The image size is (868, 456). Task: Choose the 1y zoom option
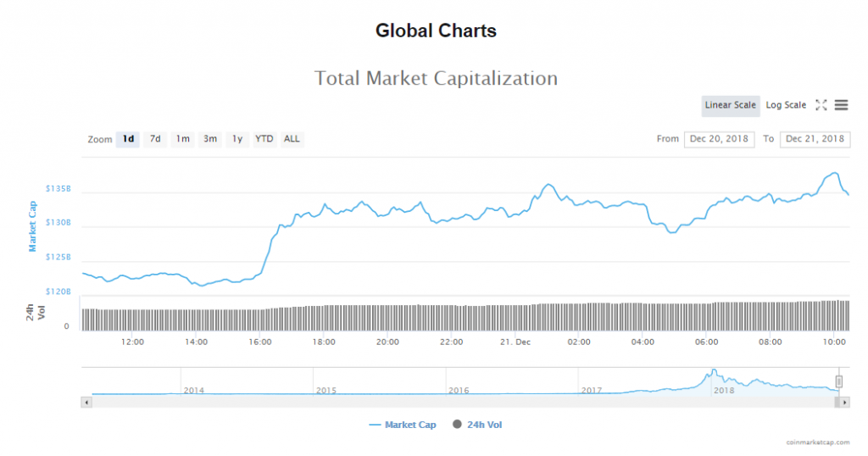(236, 139)
